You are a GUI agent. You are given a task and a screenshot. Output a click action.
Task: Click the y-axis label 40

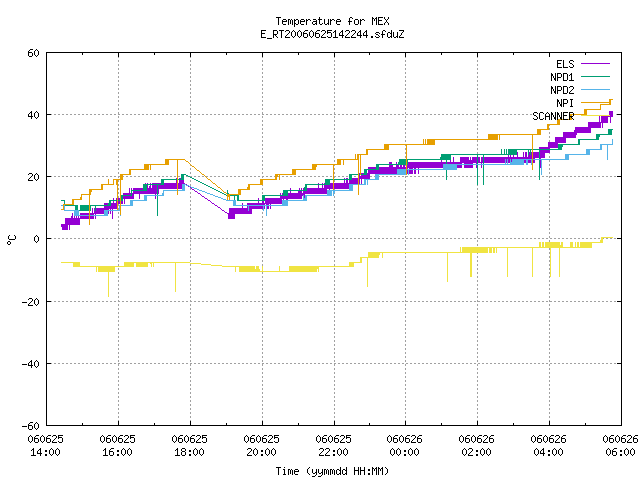pos(33,115)
